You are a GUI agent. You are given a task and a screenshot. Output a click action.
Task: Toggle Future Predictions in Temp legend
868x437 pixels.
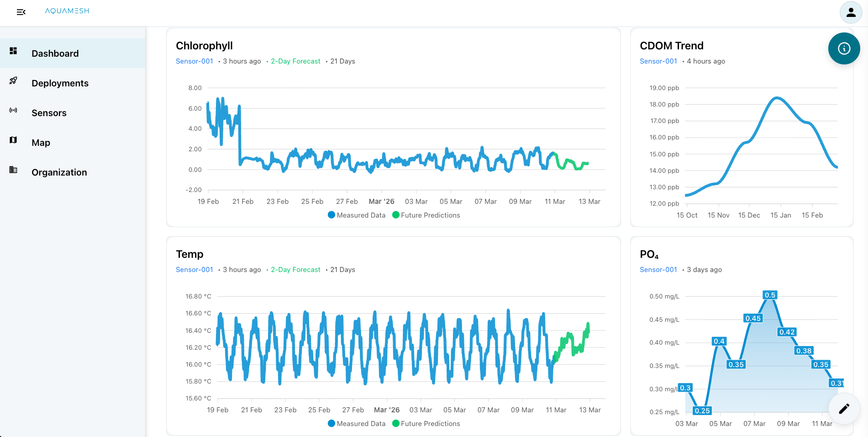point(426,423)
